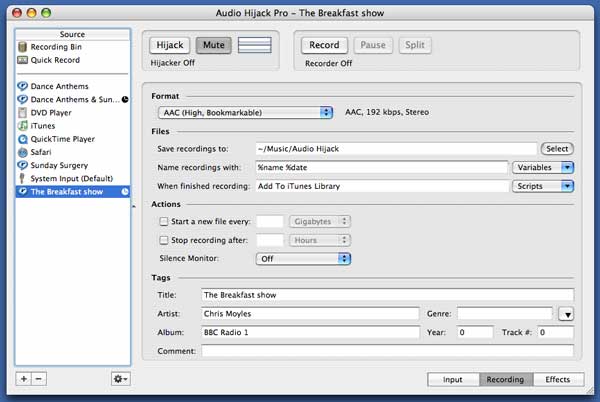Click timer clock icon beside Dance Anthems & Sun

[125, 99]
